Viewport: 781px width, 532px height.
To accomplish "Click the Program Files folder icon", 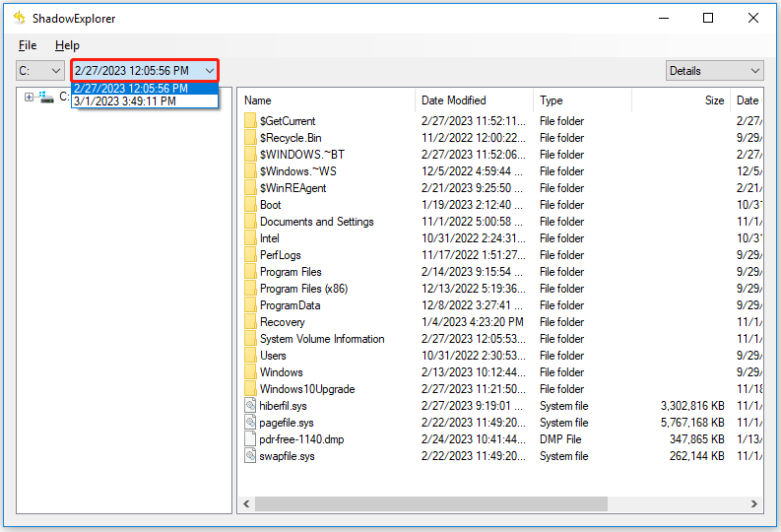I will pos(250,272).
